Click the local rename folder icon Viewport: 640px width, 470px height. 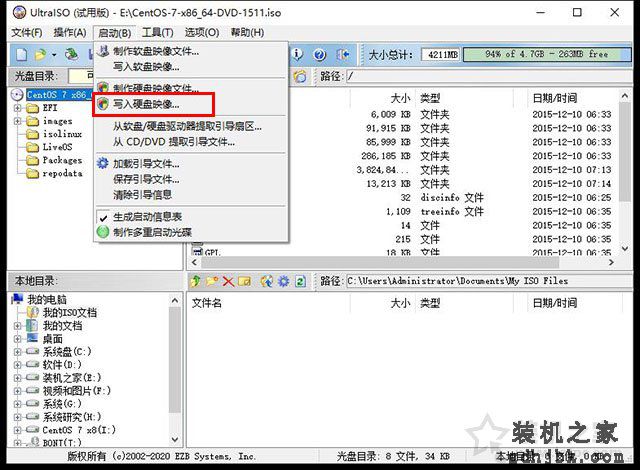[244, 281]
